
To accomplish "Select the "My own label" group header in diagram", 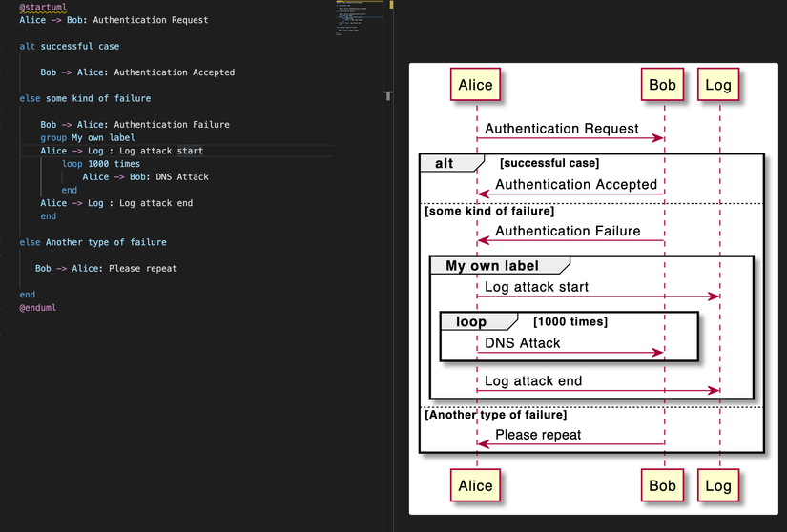I will pyautogui.click(x=492, y=265).
